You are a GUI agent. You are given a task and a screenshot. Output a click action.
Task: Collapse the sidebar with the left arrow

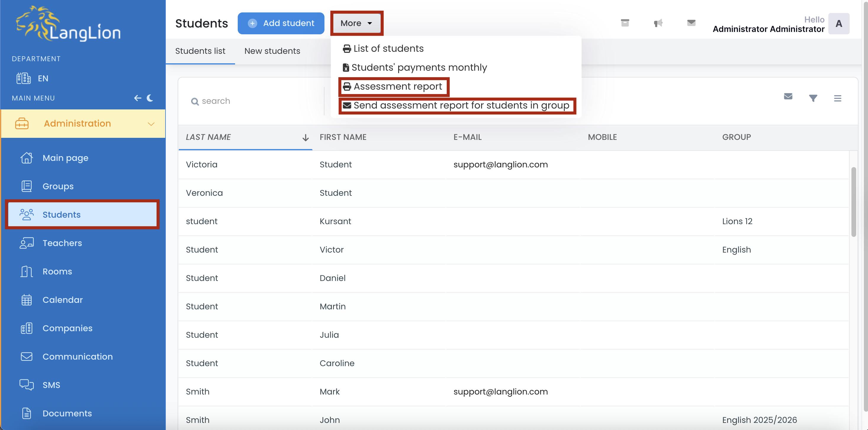(x=137, y=98)
